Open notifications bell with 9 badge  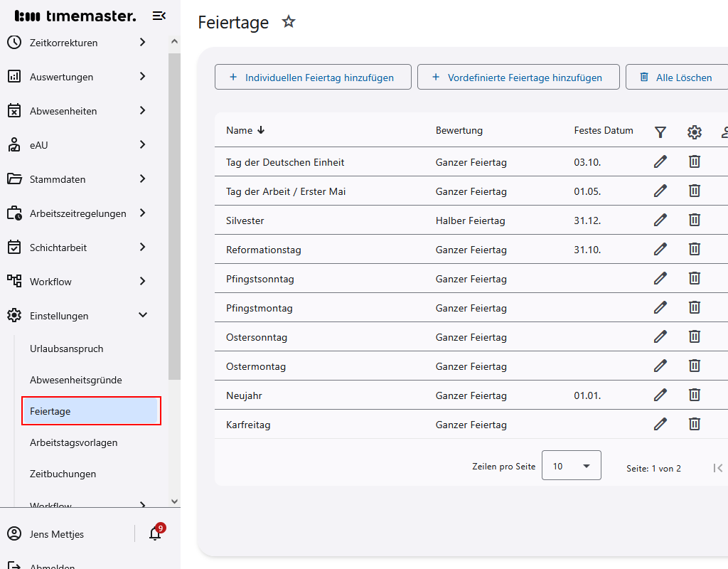[155, 533]
